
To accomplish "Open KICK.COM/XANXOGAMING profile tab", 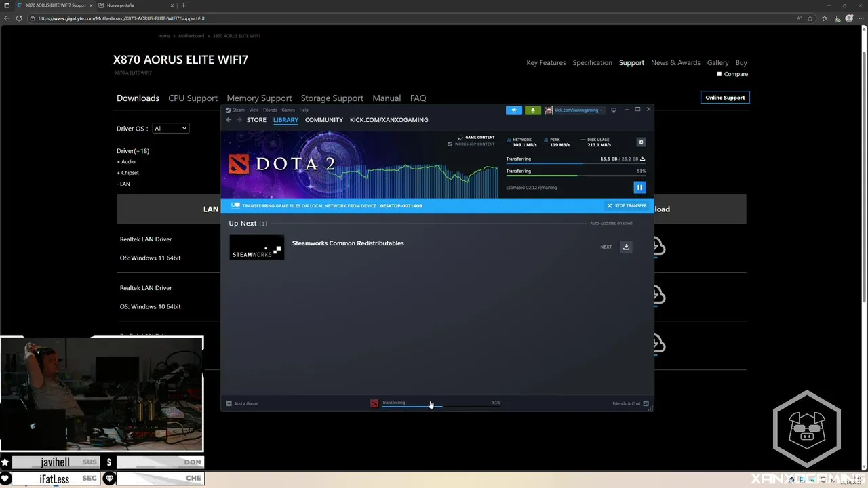I will 389,120.
